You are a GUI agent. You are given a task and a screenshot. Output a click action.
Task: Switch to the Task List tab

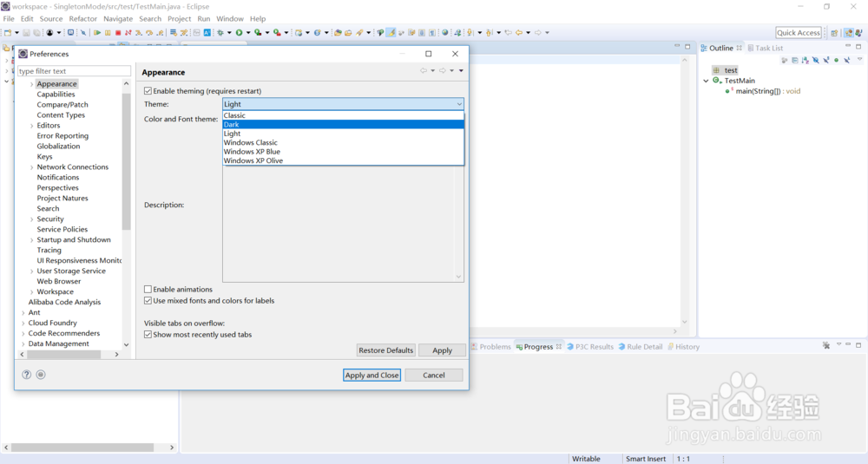click(766, 48)
